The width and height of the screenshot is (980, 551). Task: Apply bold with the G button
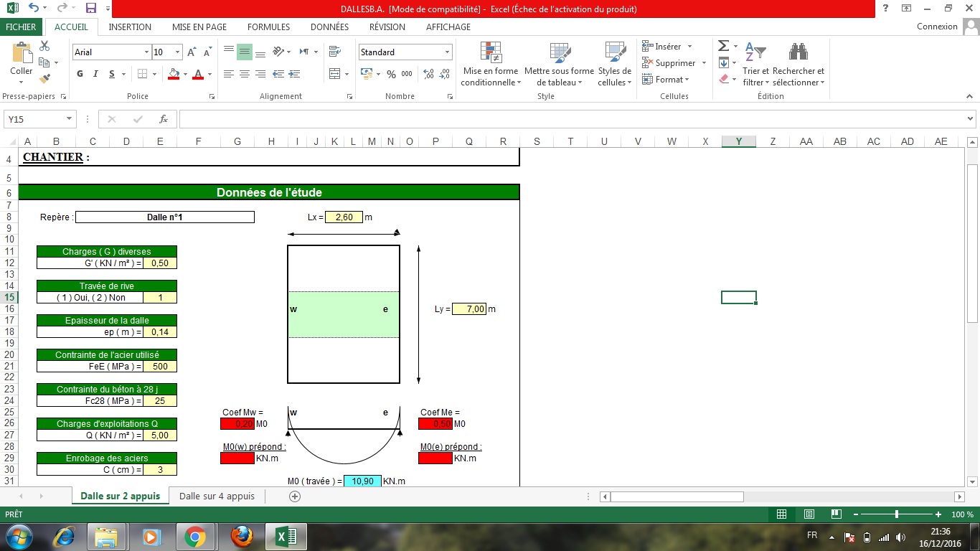(80, 74)
